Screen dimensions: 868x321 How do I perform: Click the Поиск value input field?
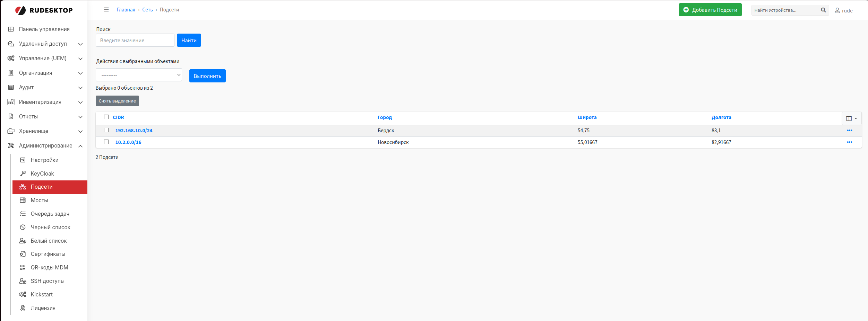coord(135,40)
